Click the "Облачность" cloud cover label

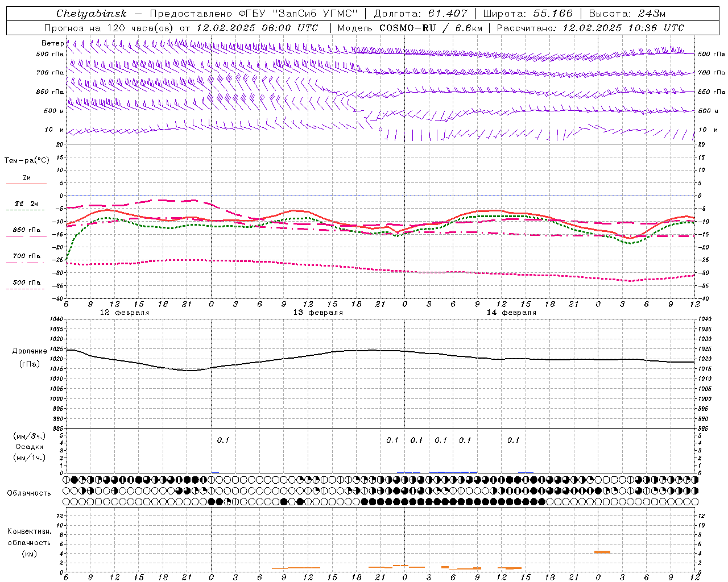pos(29,493)
